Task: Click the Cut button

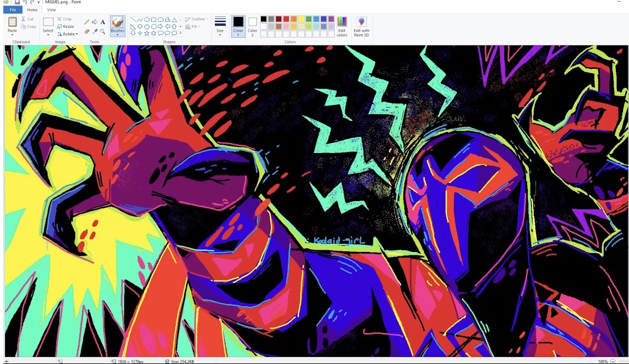Action: point(28,19)
